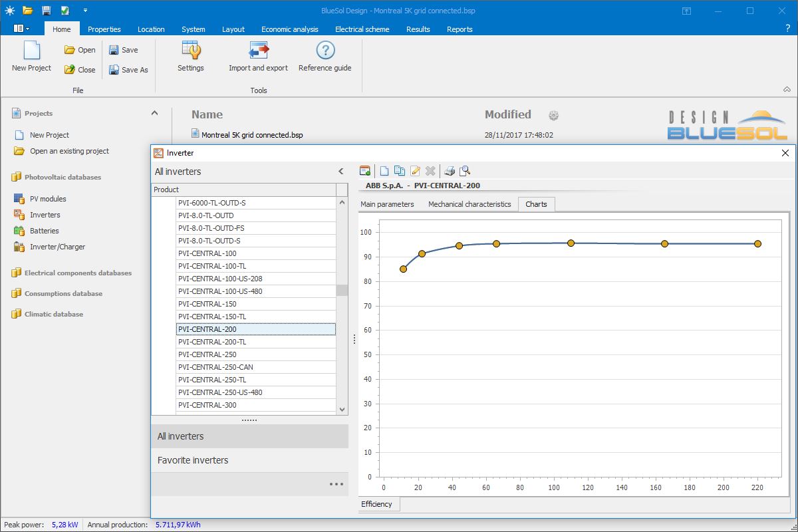This screenshot has height=532, width=798.
Task: Click the add inverter toolbar icon
Action: pyautogui.click(x=364, y=171)
